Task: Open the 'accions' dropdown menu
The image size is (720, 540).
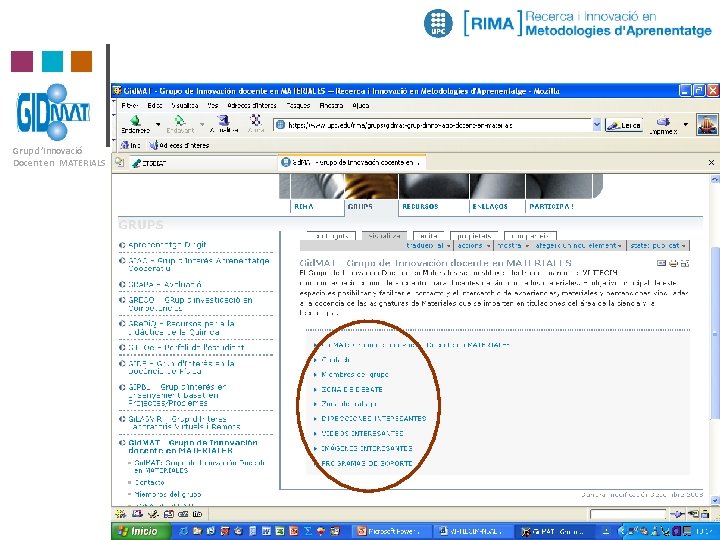Action: [474, 246]
